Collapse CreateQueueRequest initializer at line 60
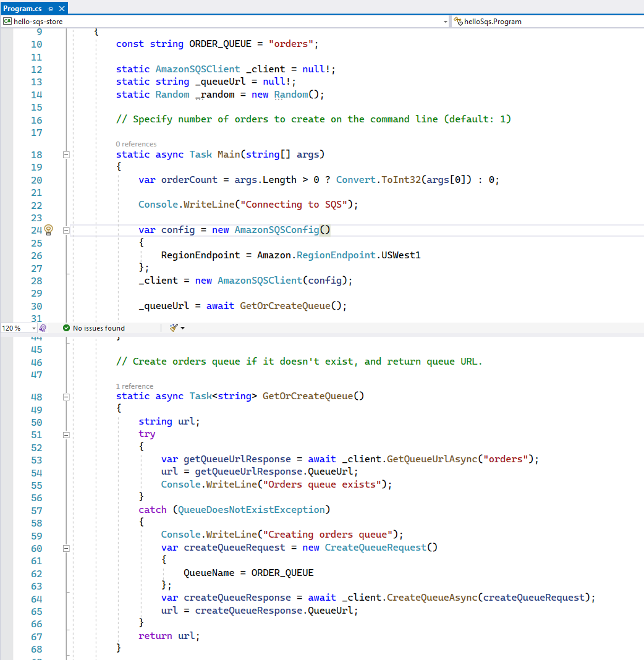 coord(66,549)
